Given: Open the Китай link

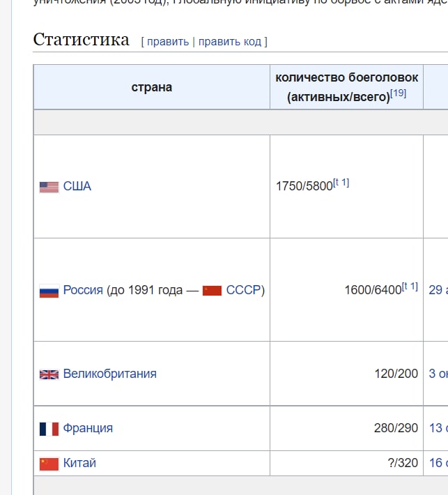Looking at the screenshot, I should (x=79, y=462).
